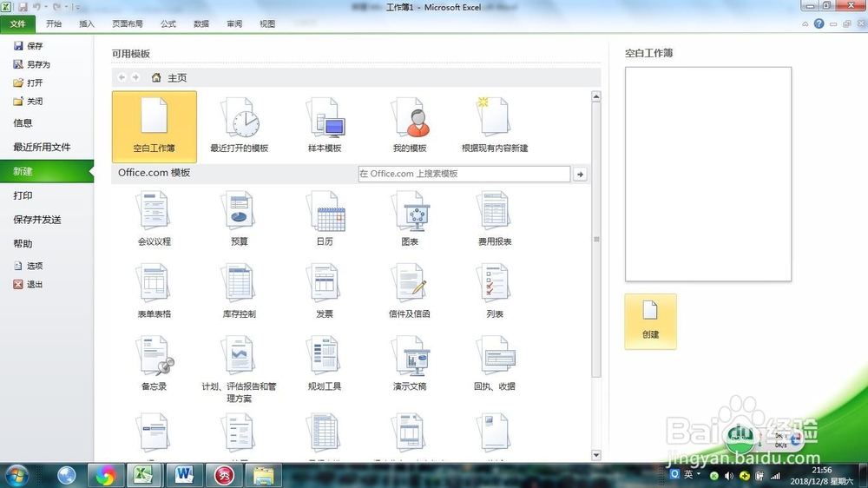Click the blank workbook preview thumbnail

click(708, 174)
